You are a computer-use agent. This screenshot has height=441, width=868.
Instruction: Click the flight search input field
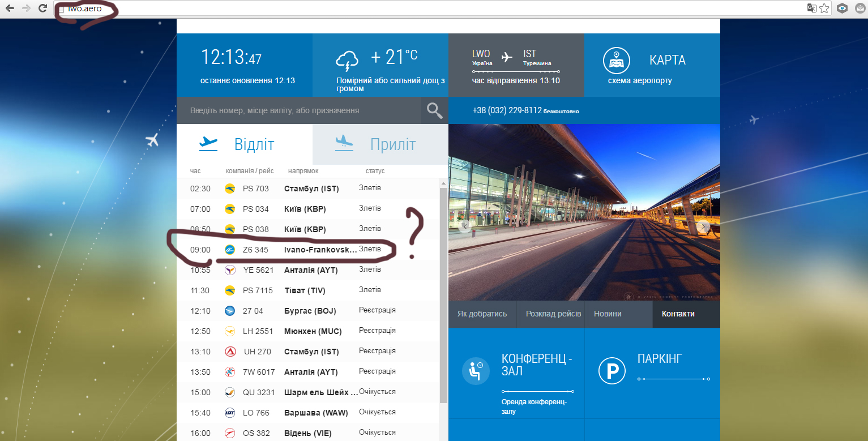pos(298,110)
